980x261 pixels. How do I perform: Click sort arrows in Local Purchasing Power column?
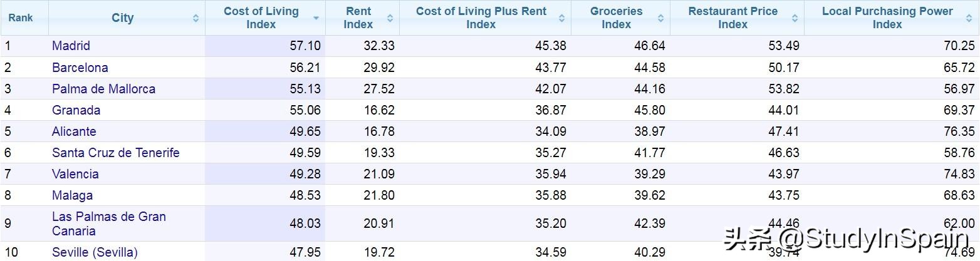pos(970,18)
